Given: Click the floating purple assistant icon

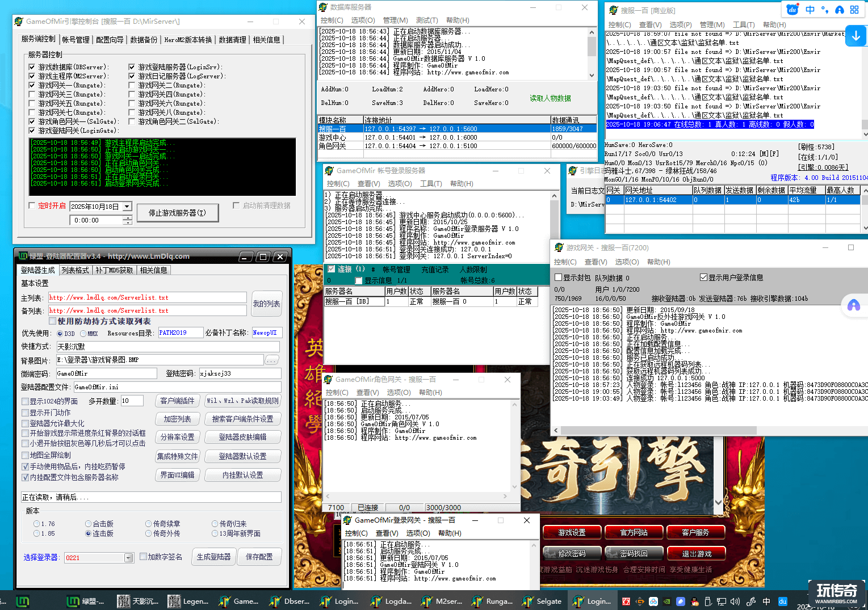Looking at the screenshot, I should click(x=853, y=306).
